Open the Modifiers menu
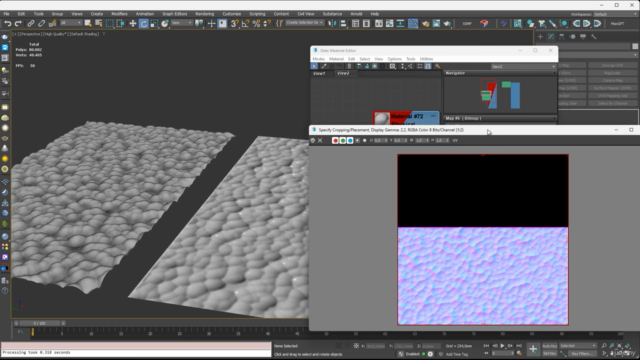Viewport: 640px width, 360px height. coord(119,14)
